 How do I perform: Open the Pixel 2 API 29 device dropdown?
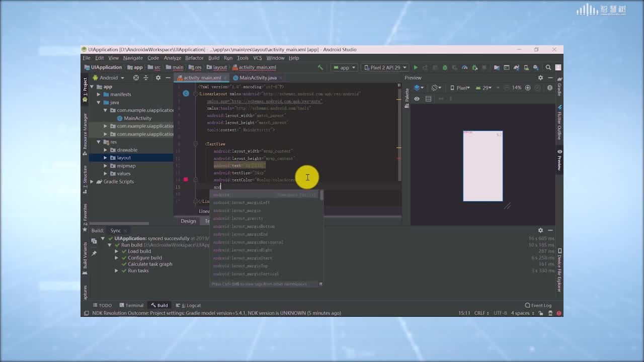pyautogui.click(x=385, y=67)
